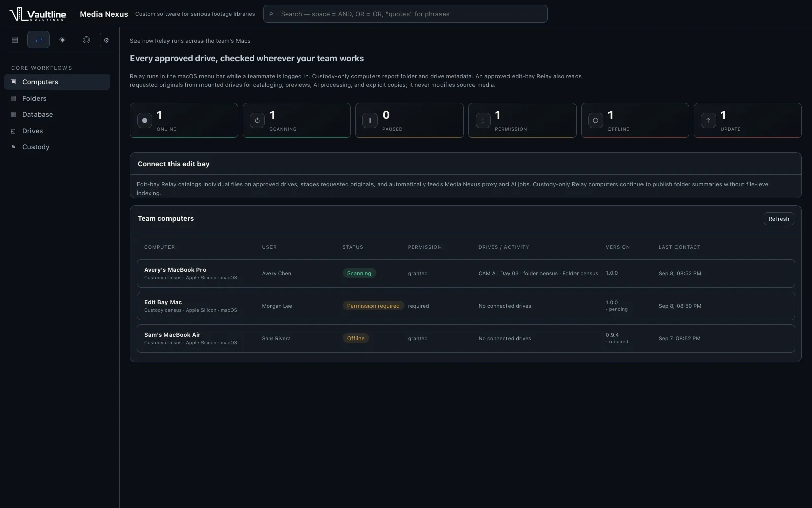
Task: Open the Offline count card
Action: [635, 120]
